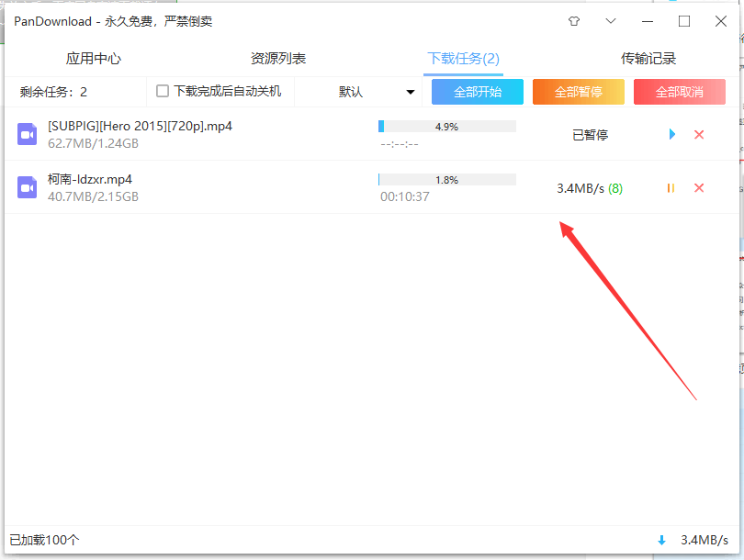Open the 传输记录 tab

pos(648,59)
